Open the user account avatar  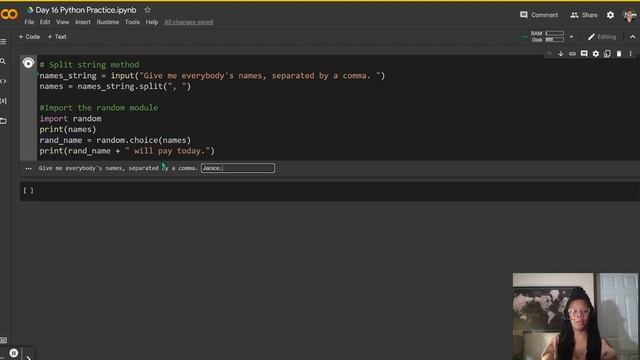pyautogui.click(x=630, y=15)
